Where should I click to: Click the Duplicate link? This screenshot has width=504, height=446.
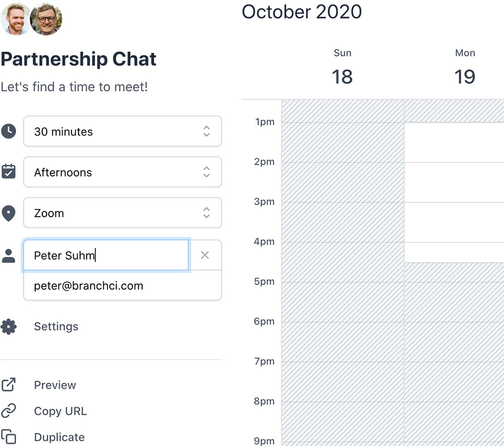[x=59, y=437]
